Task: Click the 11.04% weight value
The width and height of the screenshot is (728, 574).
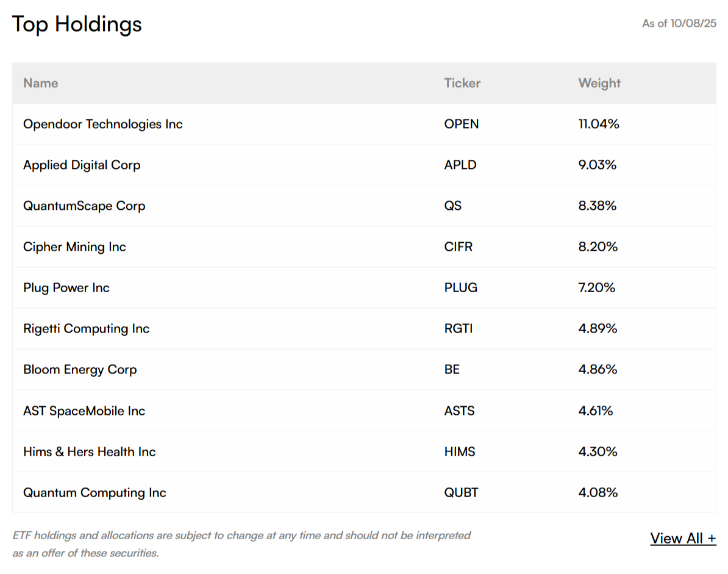Action: click(599, 124)
